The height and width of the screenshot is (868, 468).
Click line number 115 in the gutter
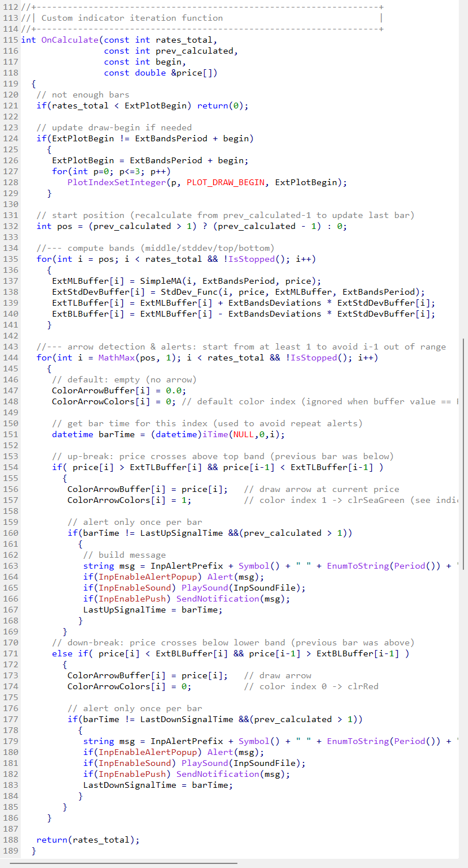(10, 40)
